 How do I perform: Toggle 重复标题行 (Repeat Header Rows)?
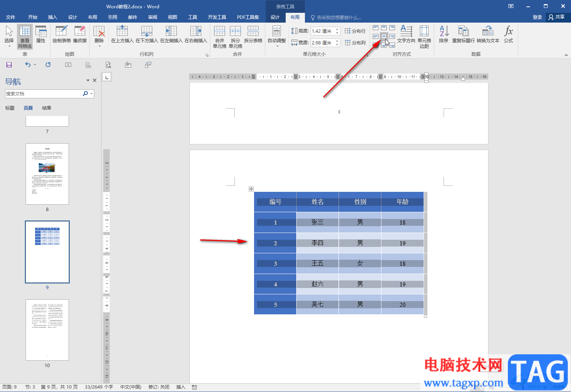[464, 34]
